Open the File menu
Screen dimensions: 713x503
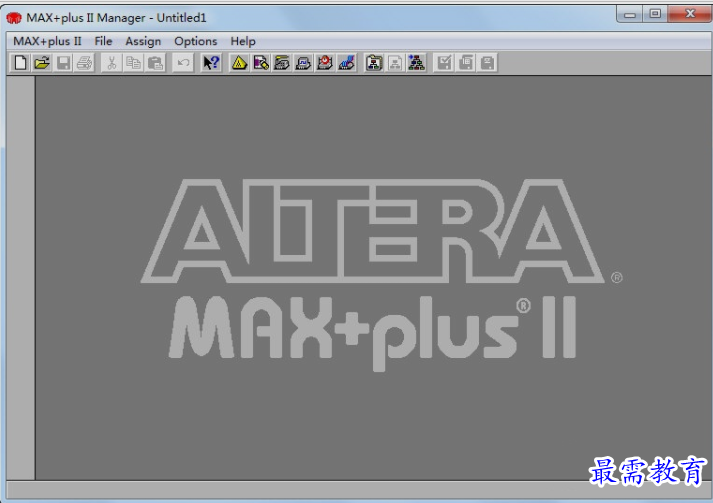[x=103, y=41]
